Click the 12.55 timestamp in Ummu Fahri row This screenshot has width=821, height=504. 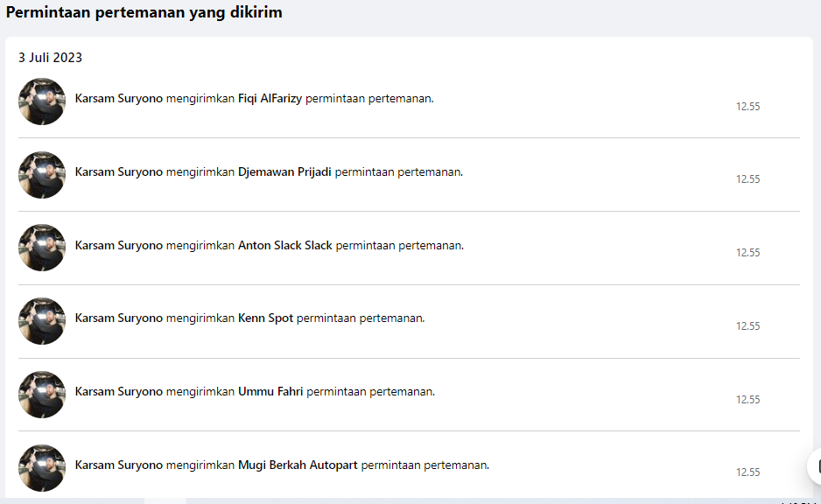pos(747,400)
